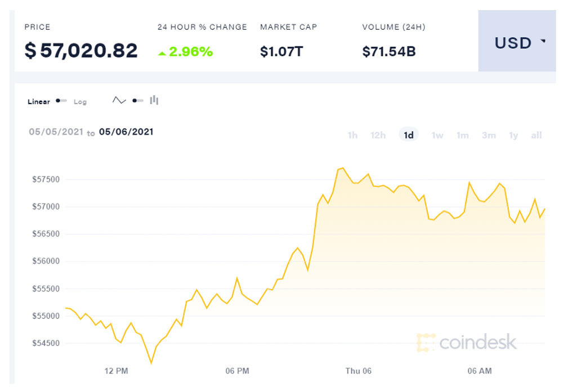Choose the 1w time range

[x=437, y=135]
